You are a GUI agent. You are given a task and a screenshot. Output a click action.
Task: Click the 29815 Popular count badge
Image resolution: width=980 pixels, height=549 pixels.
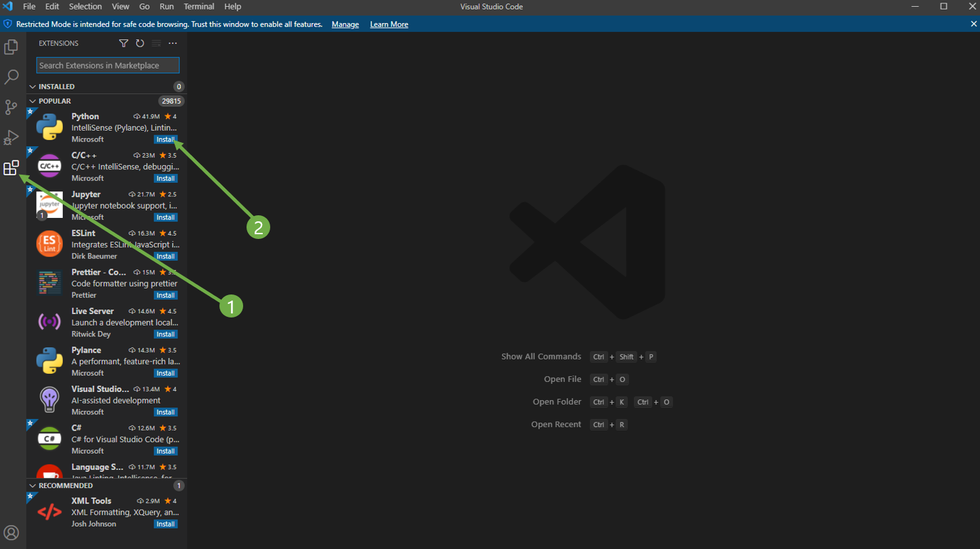[171, 101]
